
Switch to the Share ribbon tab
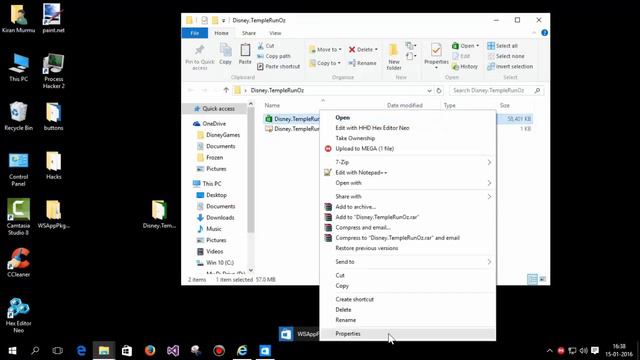[249, 33]
